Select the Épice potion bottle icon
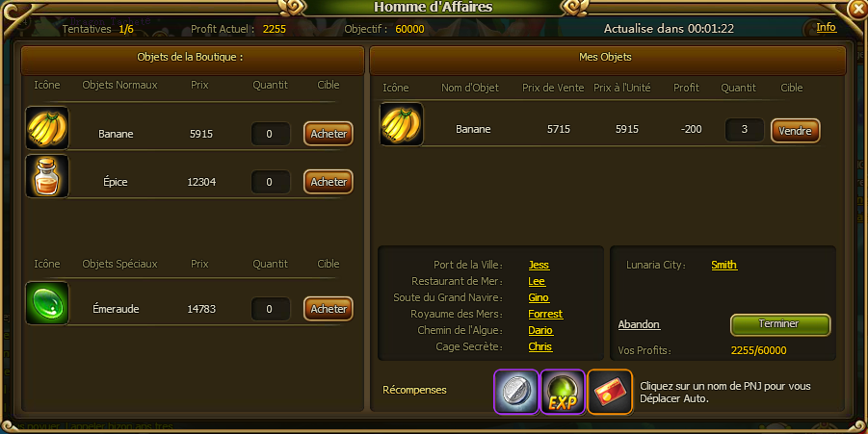The width and height of the screenshot is (868, 434). pos(47,176)
